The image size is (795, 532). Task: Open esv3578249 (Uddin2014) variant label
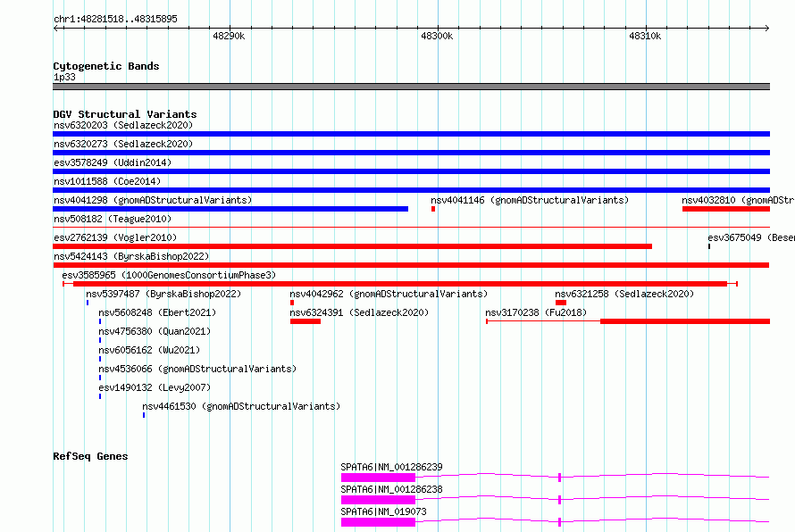coord(113,162)
